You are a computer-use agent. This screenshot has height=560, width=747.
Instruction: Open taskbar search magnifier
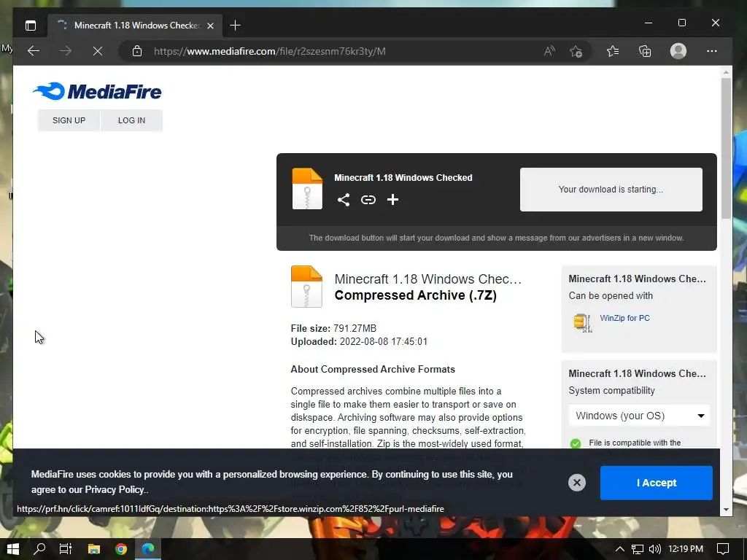coord(39,549)
